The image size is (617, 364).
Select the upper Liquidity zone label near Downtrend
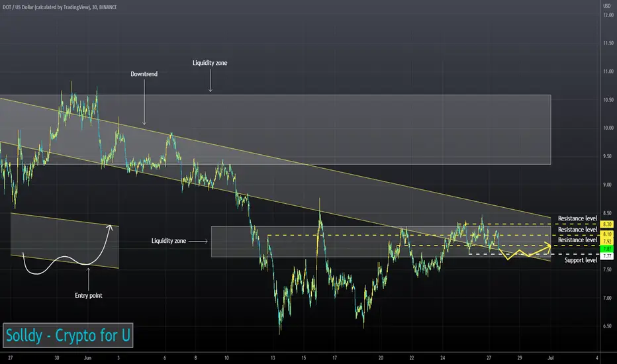coord(210,63)
